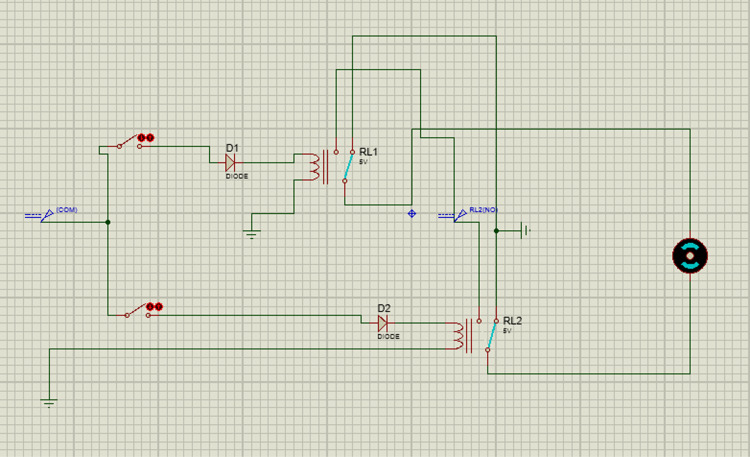Click the RL2(NO) probe label
Viewport: 750px width, 457px height.
(483, 210)
